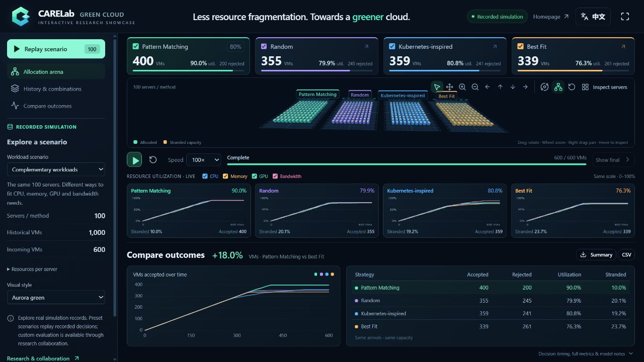Follow the Homepage link
The width and height of the screenshot is (644, 362).
[x=551, y=17]
